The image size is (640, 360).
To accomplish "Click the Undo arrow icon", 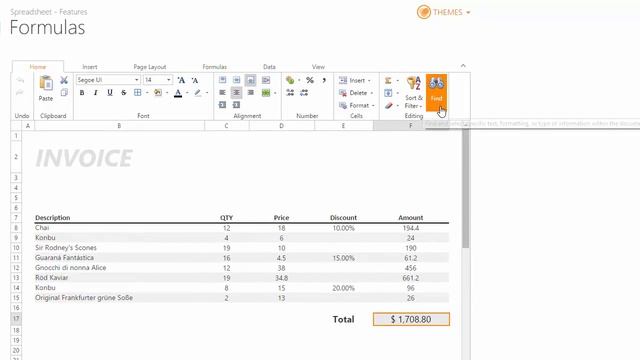I will (x=20, y=80).
